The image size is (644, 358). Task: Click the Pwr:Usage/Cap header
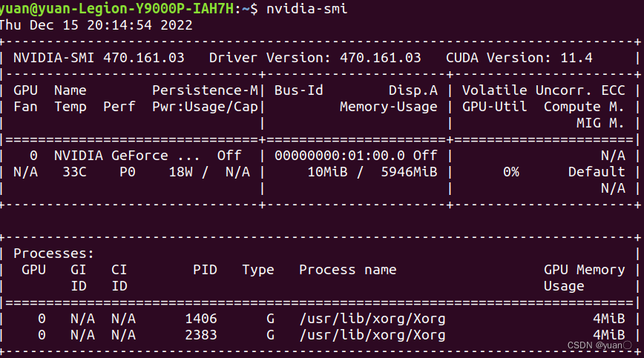pyautogui.click(x=205, y=107)
